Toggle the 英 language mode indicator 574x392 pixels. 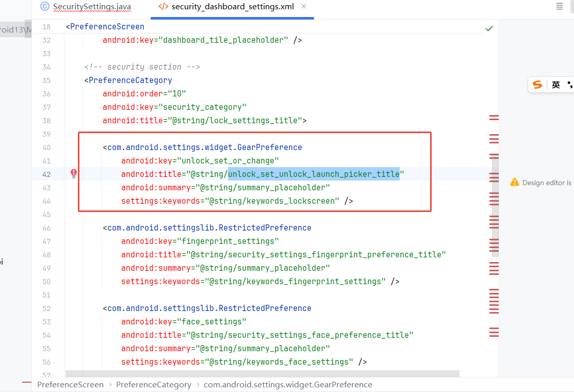(556, 85)
